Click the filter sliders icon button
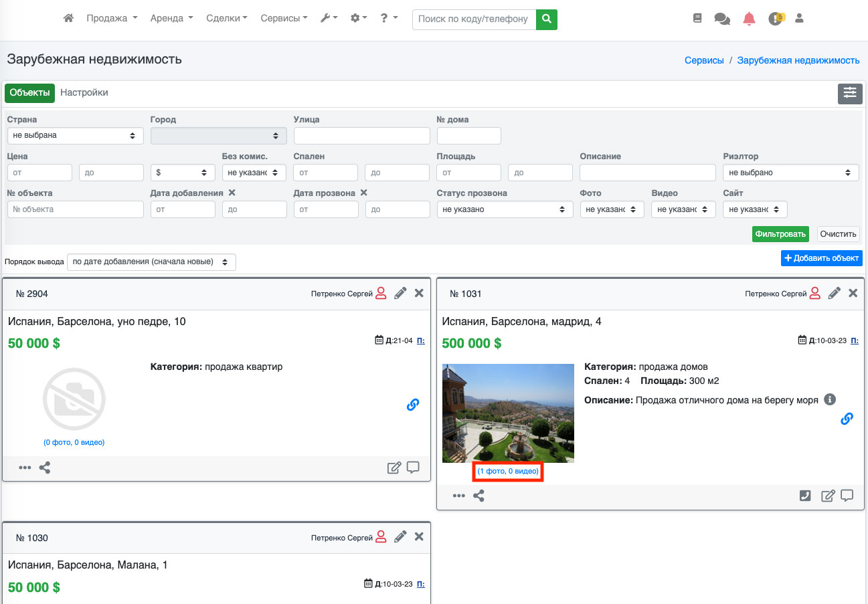Screen dimensions: 868x604 pos(850,94)
